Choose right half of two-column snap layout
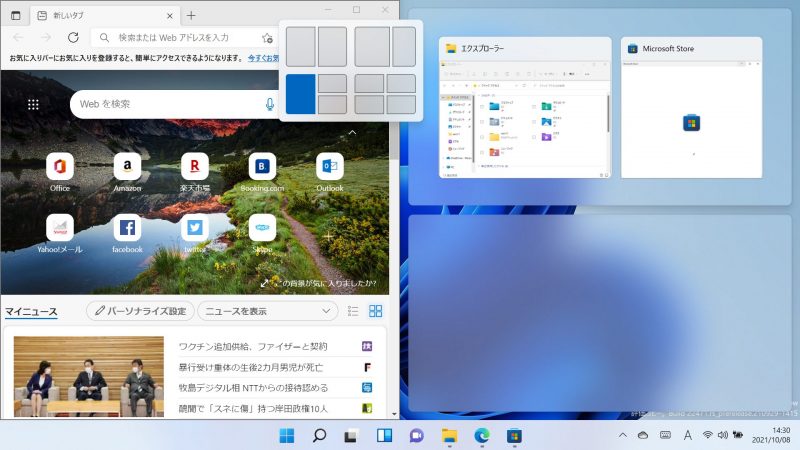 [x=332, y=47]
